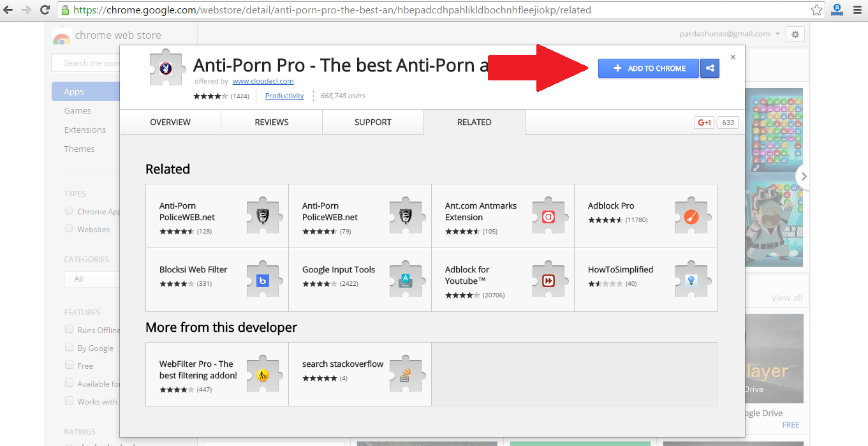Image resolution: width=868 pixels, height=446 pixels.
Task: Select Extensions in the sidebar
Action: coord(85,130)
